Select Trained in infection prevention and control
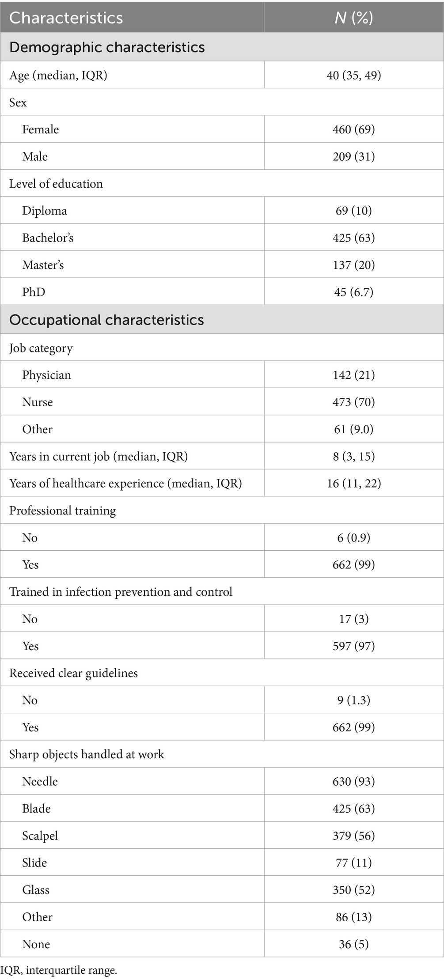The width and height of the screenshot is (444, 980). [121, 592]
